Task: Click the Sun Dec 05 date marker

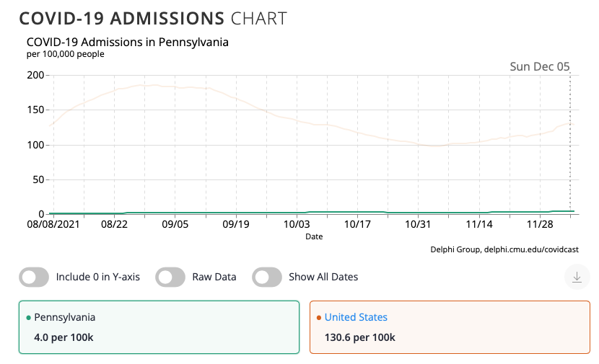Action: tap(540, 67)
